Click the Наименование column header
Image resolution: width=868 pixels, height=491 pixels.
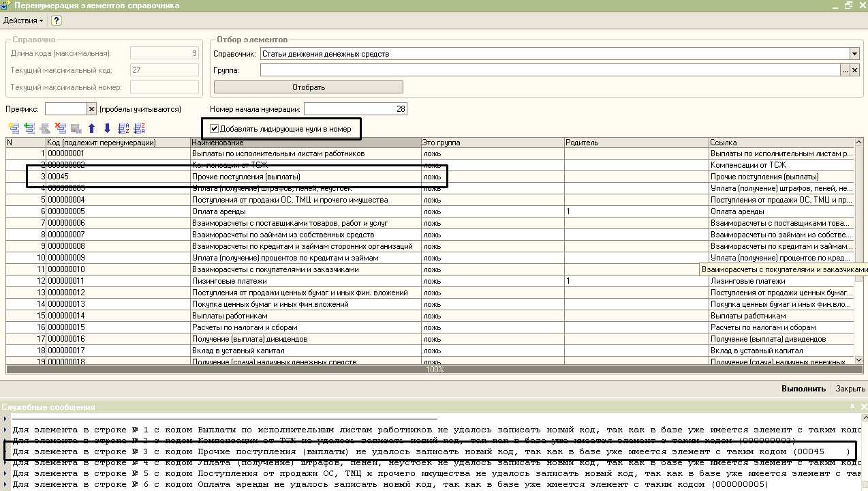point(306,143)
